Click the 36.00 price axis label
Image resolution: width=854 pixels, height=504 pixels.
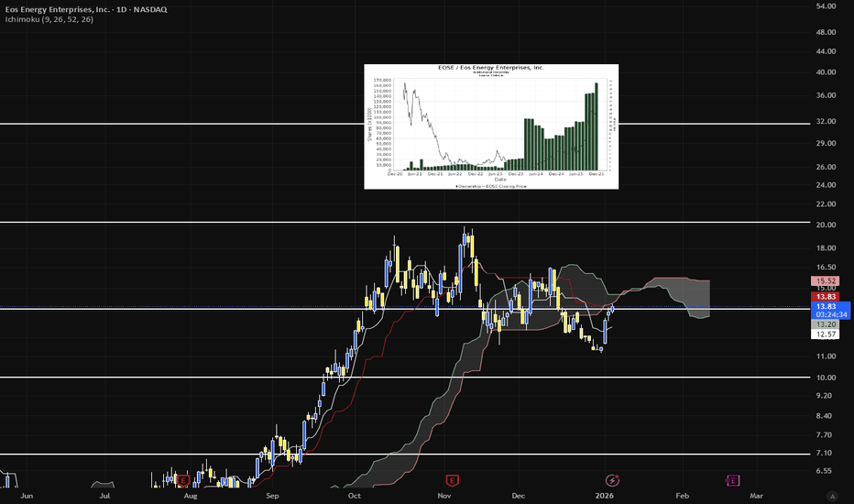[825, 95]
